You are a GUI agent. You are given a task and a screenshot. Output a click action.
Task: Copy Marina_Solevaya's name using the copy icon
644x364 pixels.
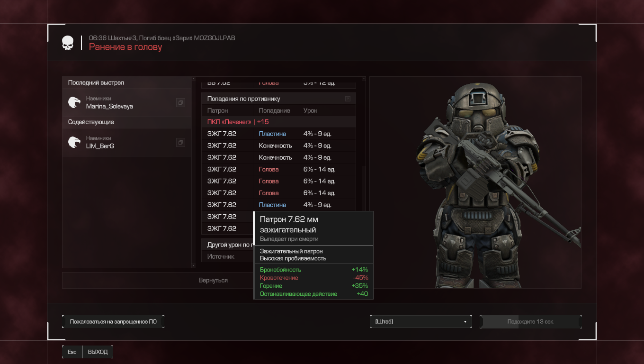coord(180,102)
